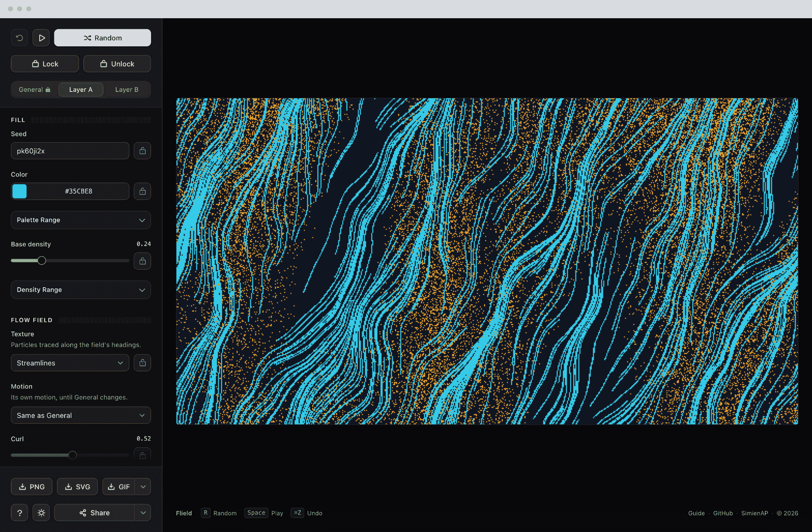Switch to the General tab

click(34, 90)
